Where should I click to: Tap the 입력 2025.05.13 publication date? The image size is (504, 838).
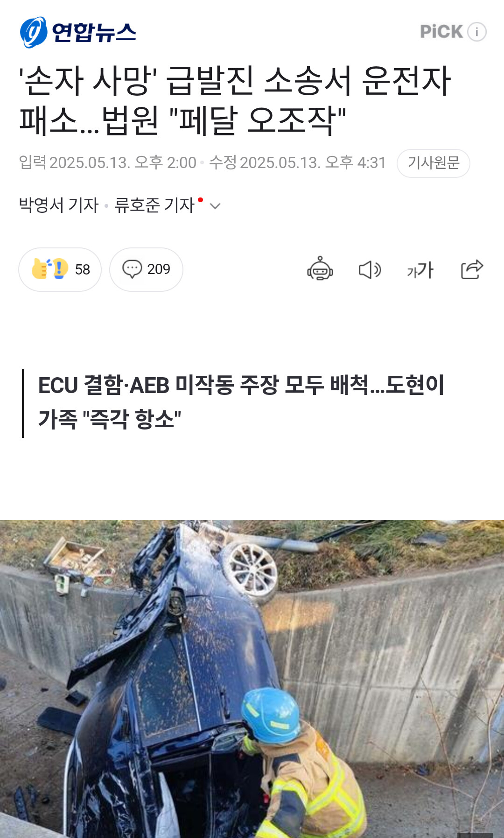coord(107,162)
